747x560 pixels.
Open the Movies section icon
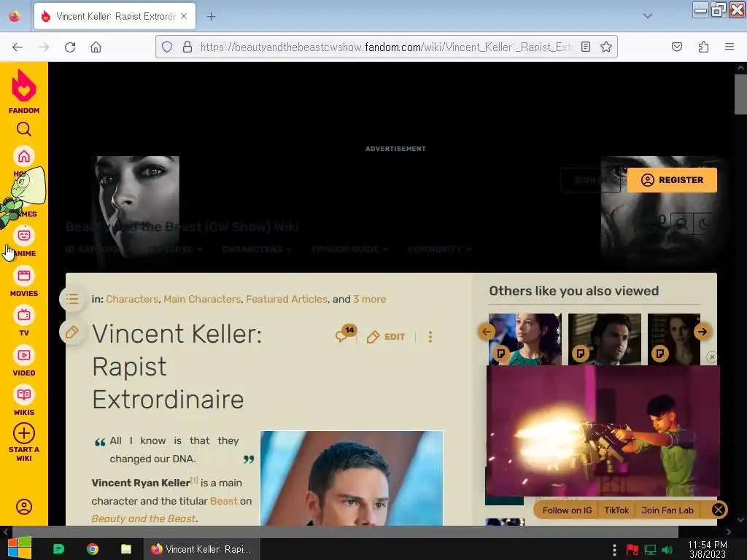[24, 275]
